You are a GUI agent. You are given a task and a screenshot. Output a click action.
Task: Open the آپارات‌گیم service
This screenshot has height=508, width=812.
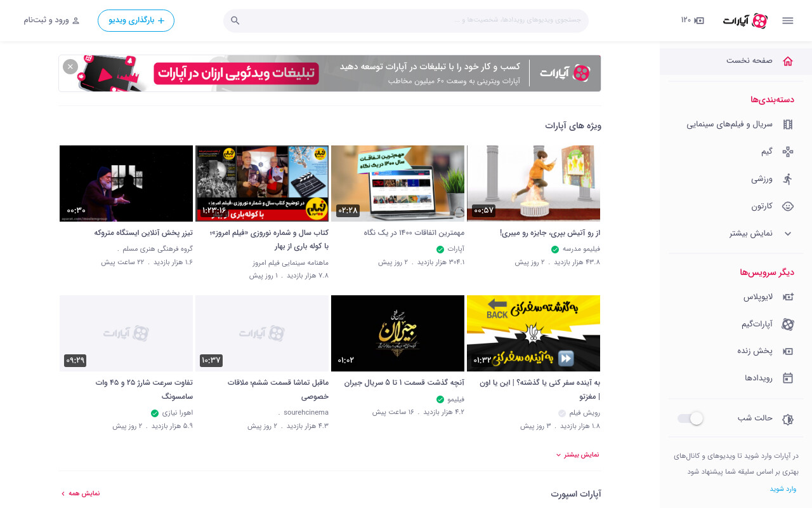pyautogui.click(x=736, y=324)
